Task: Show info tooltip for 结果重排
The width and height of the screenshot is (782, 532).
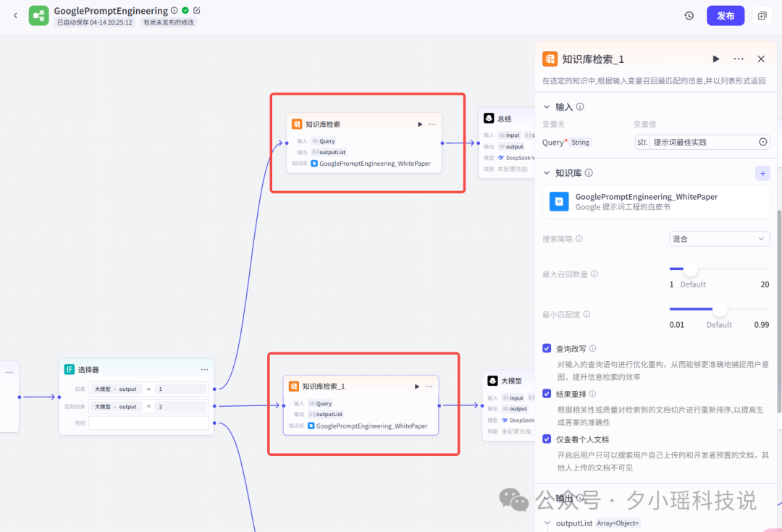Action: [x=592, y=394]
